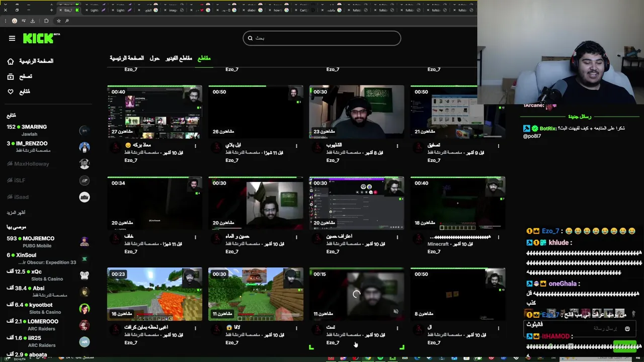Bookmark page with the star icon
Image resolution: width=644 pixels, height=362 pixels.
[59, 21]
